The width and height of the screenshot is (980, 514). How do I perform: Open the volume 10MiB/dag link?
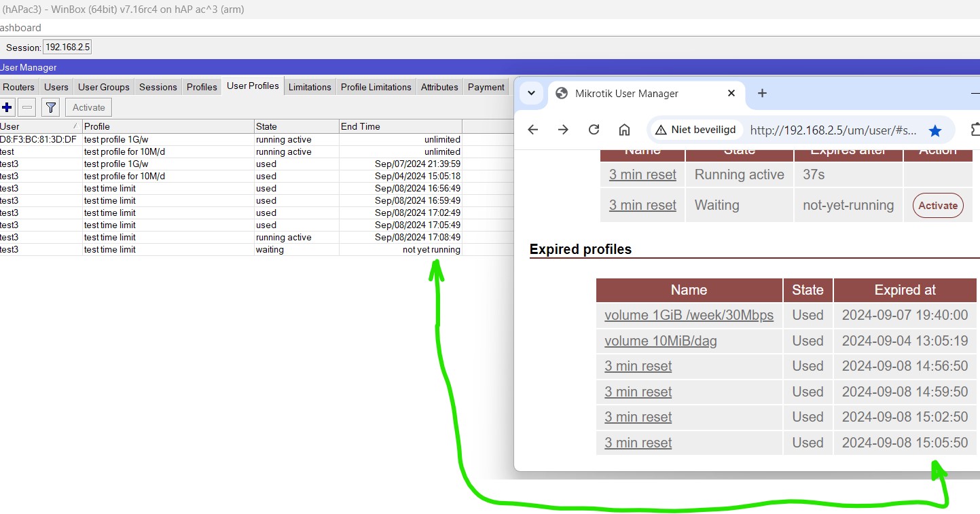click(x=660, y=341)
